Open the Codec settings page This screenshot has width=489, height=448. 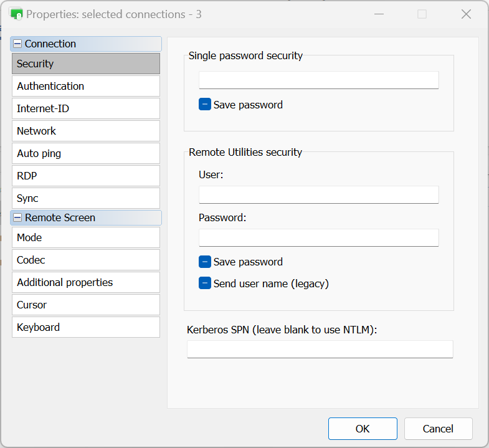point(86,260)
